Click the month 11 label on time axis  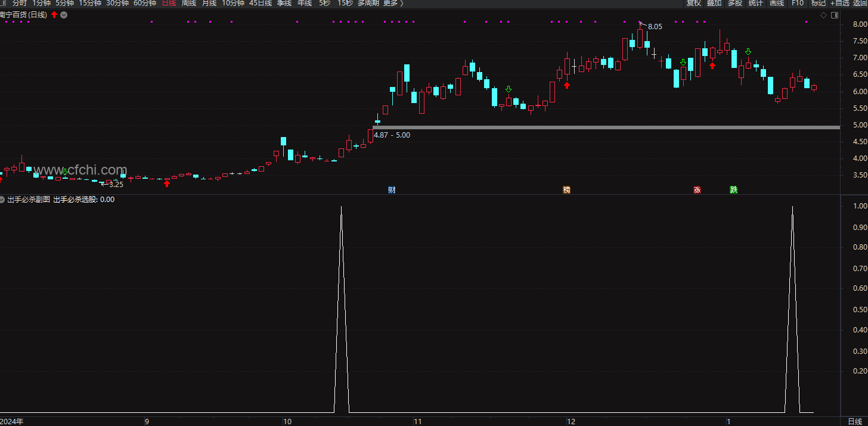417,421
